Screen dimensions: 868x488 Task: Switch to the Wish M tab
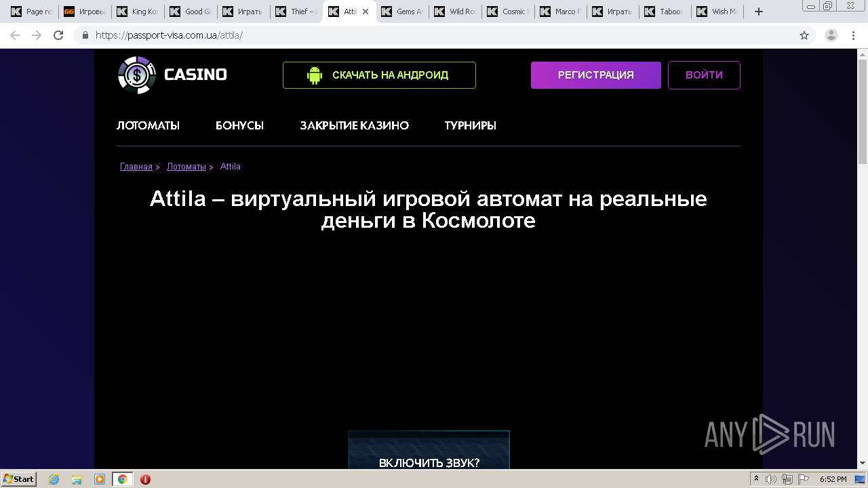[719, 12]
